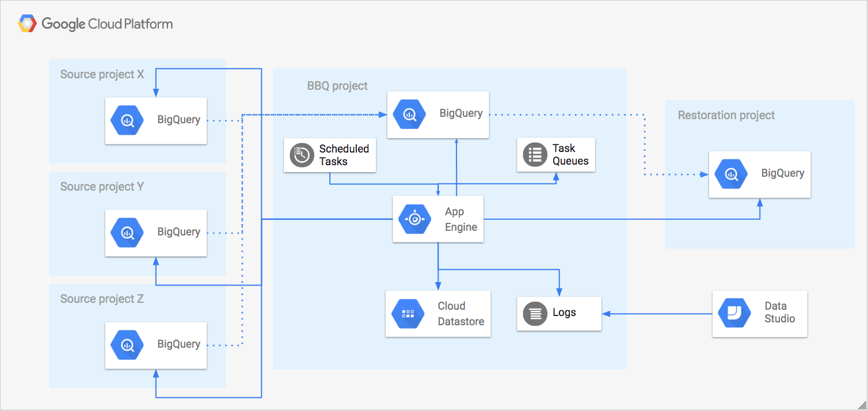Click the Google Cloud Platform hexagon logo

coord(27,24)
